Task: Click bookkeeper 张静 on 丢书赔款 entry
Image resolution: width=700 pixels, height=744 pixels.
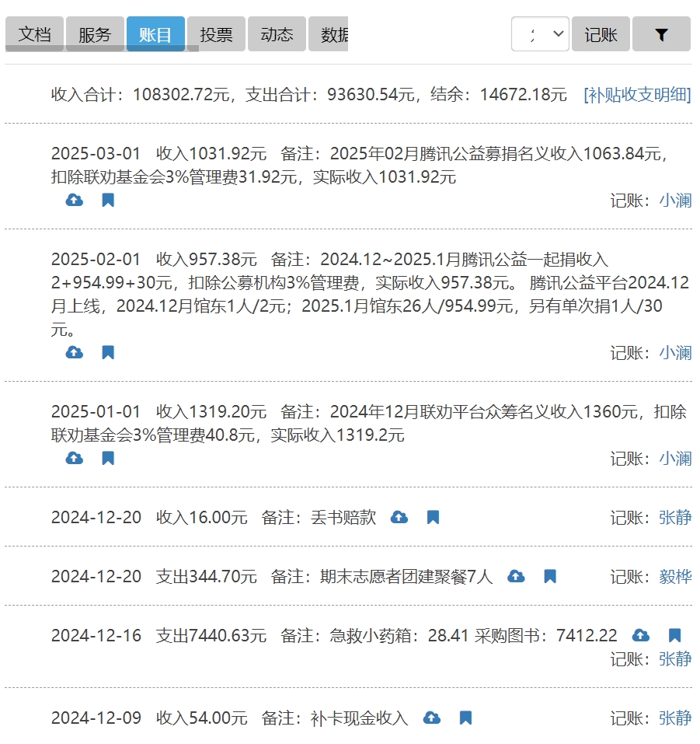Action: (x=675, y=518)
